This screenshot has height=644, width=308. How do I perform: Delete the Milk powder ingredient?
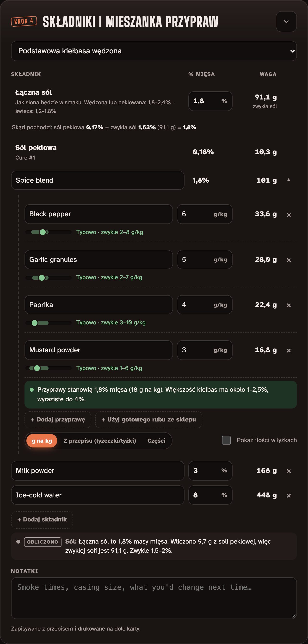(289, 471)
